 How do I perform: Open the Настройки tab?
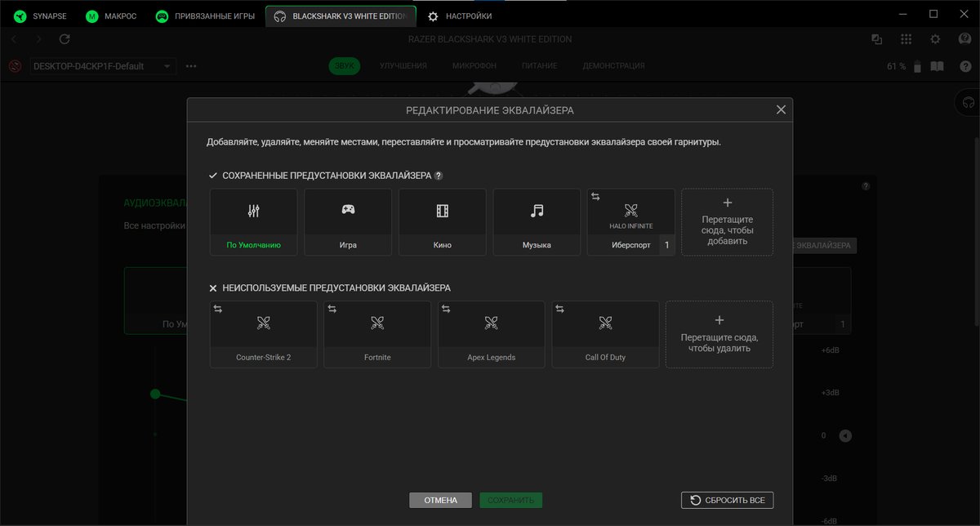pos(460,16)
